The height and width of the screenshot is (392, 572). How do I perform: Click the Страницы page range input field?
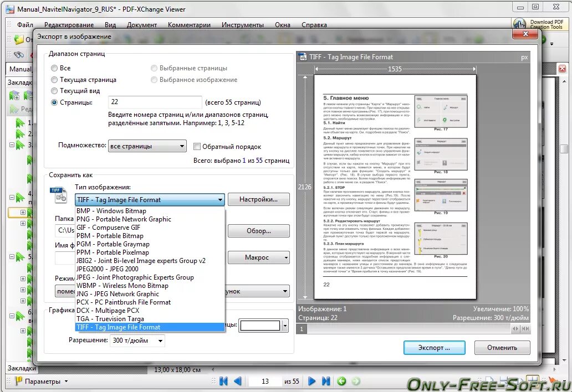tap(155, 102)
